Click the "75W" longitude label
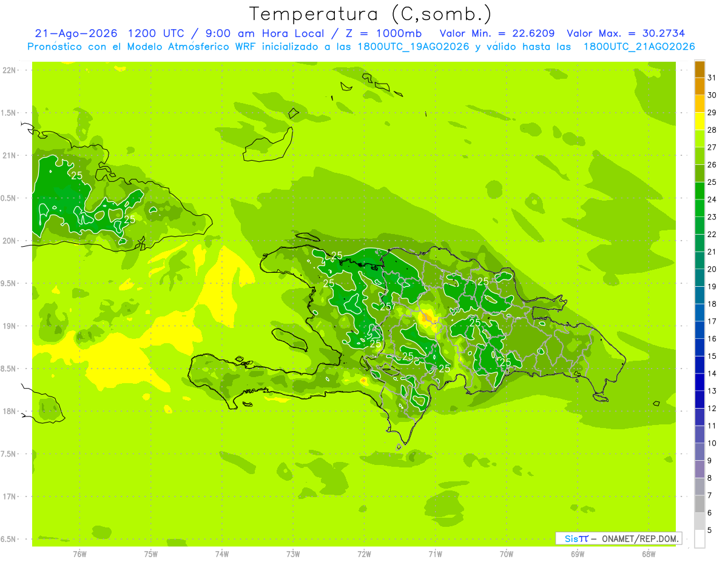This screenshot has height=562, width=728. pyautogui.click(x=151, y=554)
